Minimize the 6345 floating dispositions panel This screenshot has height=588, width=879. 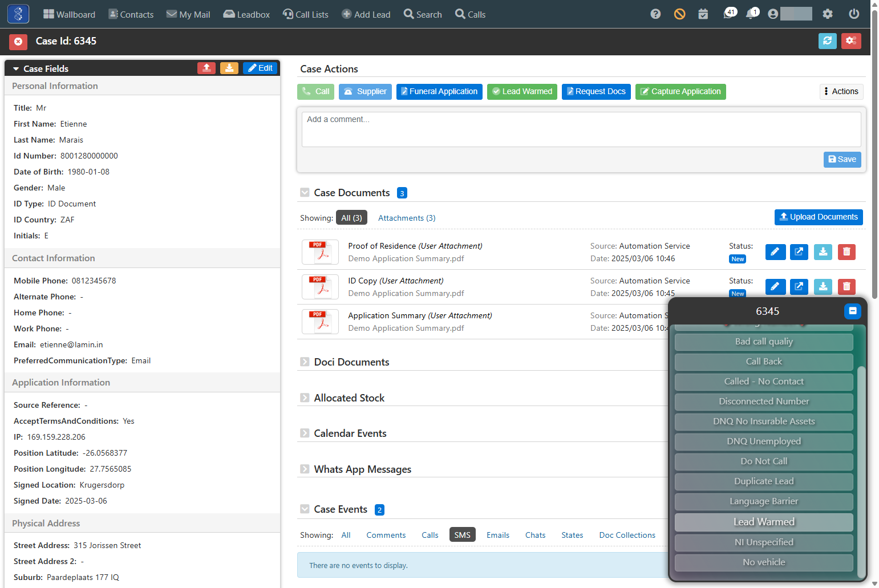(852, 311)
